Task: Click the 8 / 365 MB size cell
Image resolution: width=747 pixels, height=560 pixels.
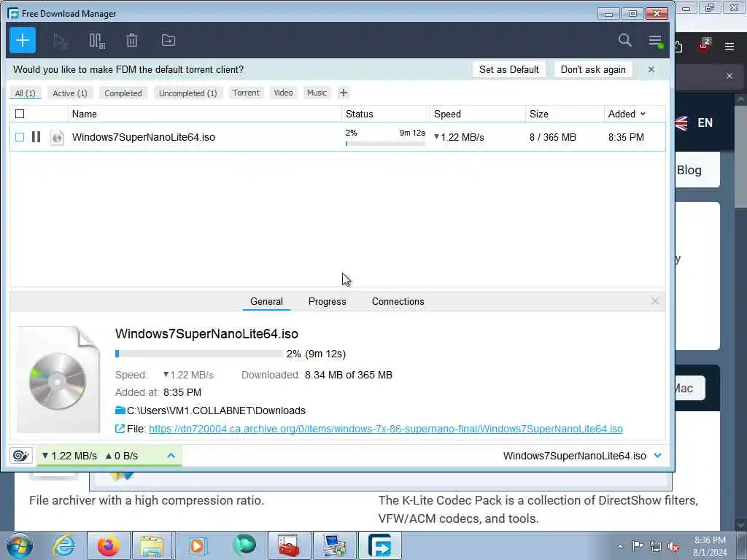Action: click(553, 137)
